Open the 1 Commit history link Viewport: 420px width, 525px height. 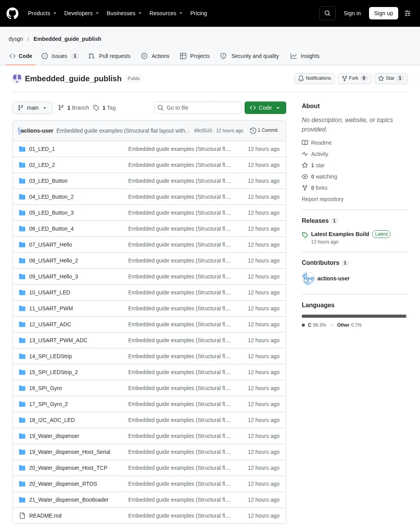[264, 131]
